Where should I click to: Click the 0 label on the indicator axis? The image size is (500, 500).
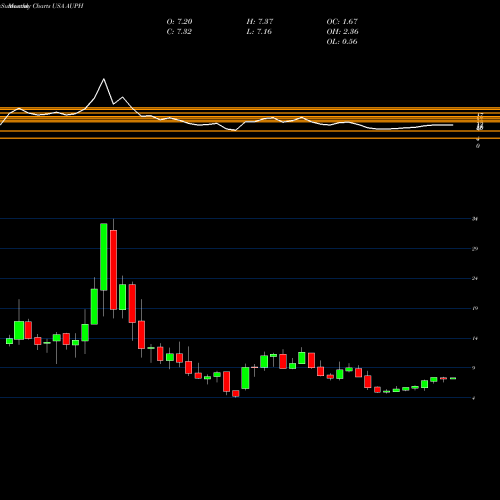point(478,146)
